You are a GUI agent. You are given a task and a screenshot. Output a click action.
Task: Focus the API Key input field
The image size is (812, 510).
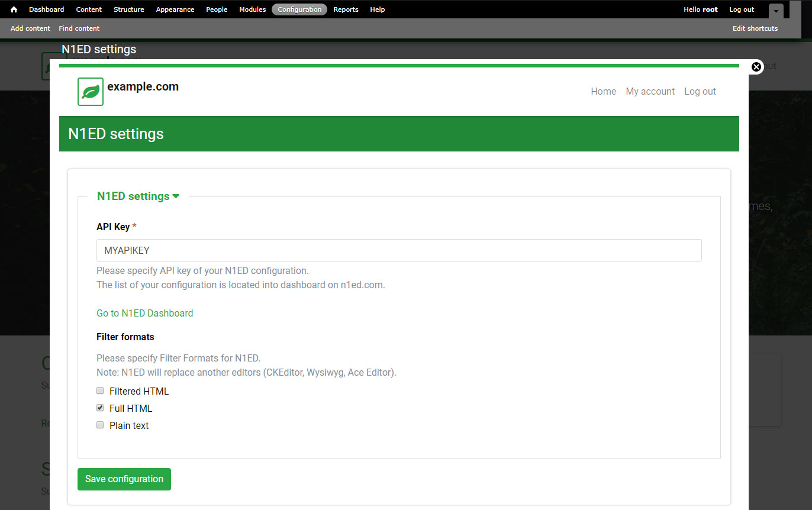coord(399,250)
